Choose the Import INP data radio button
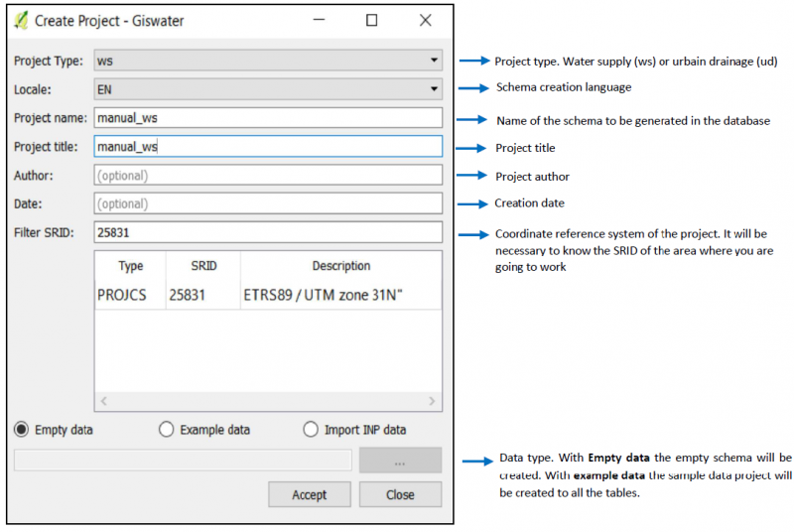This screenshot has height=532, width=794. pos(311,430)
